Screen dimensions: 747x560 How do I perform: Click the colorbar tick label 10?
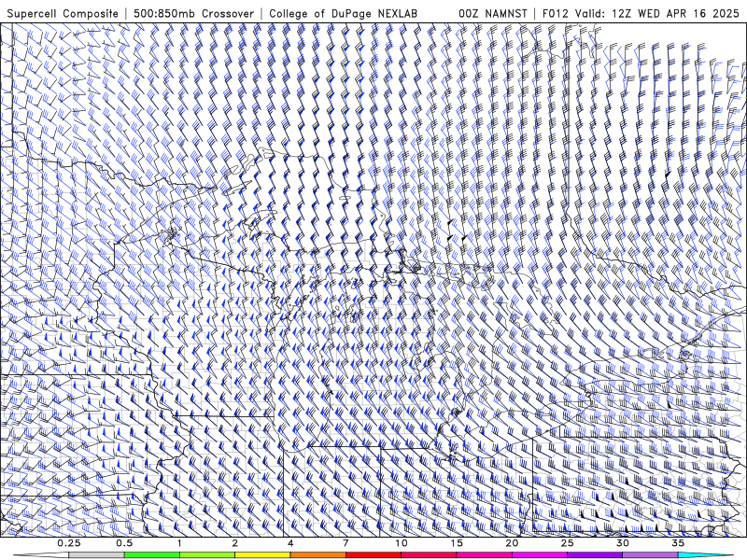(x=402, y=543)
